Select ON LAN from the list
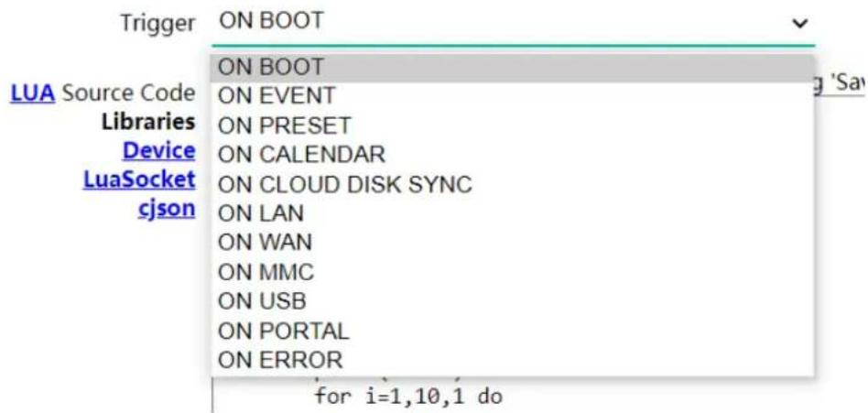868x413 pixels. point(261,214)
